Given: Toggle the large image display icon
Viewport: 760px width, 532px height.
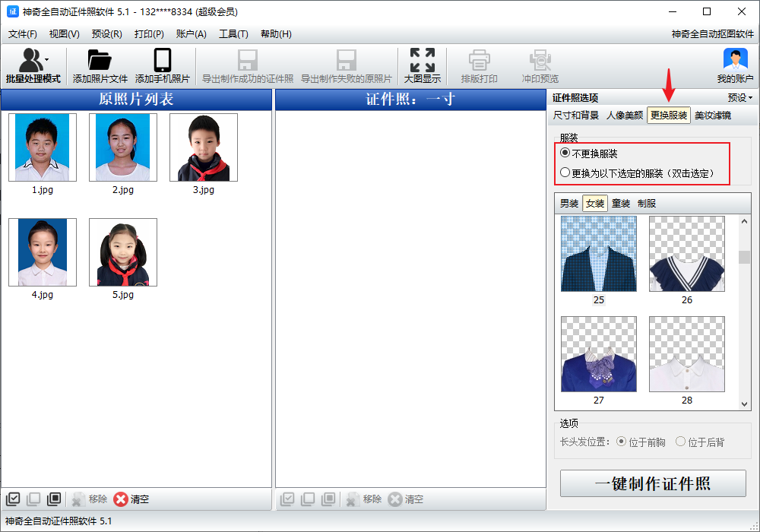Looking at the screenshot, I should [422, 60].
